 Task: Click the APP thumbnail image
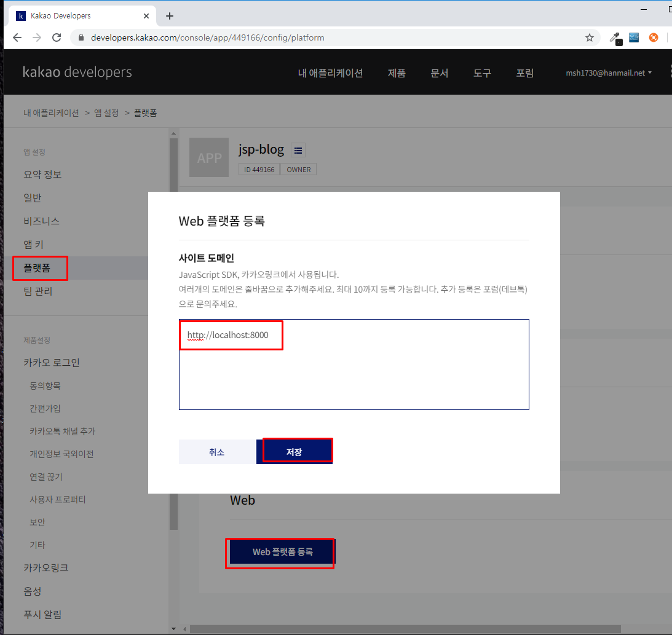[209, 157]
